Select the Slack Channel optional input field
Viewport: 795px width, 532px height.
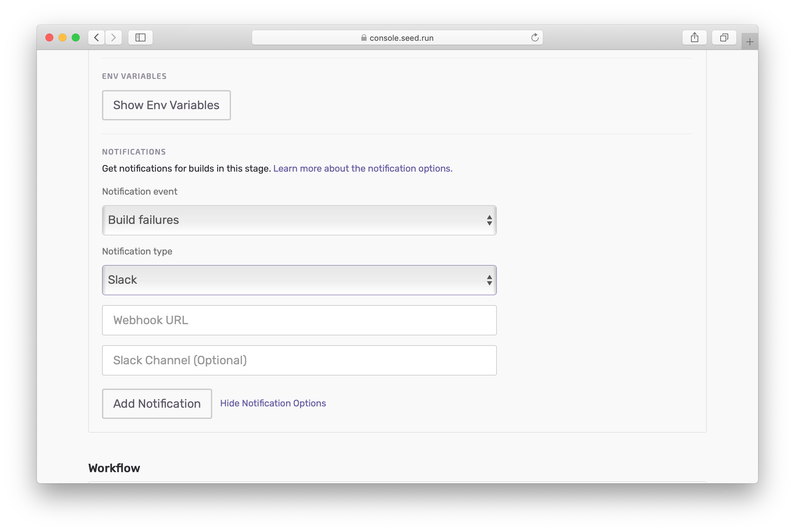coord(299,360)
